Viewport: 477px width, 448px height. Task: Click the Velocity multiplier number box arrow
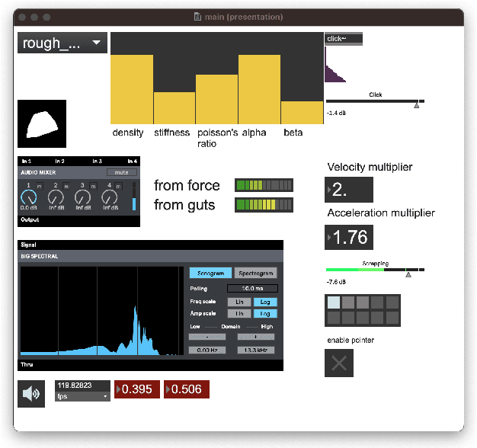pos(329,190)
